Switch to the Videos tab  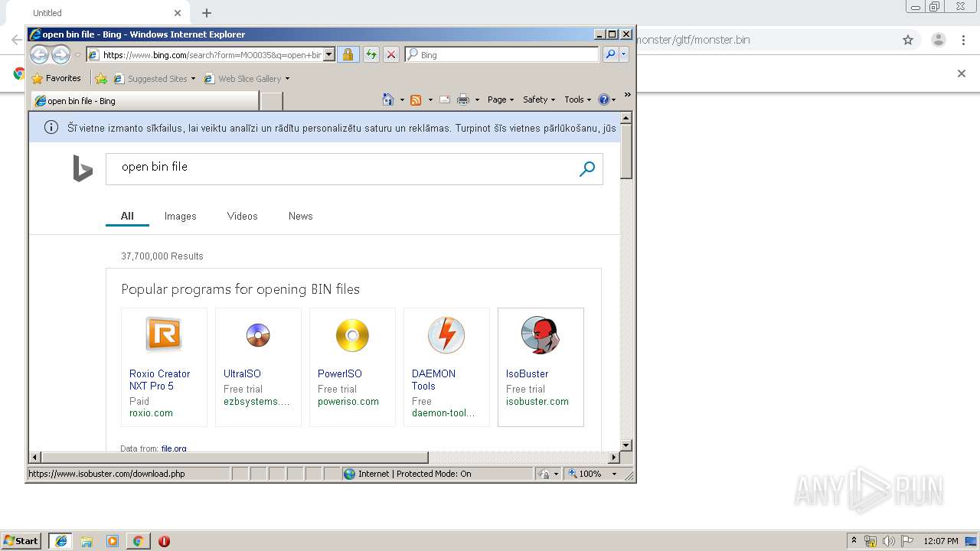pos(242,216)
